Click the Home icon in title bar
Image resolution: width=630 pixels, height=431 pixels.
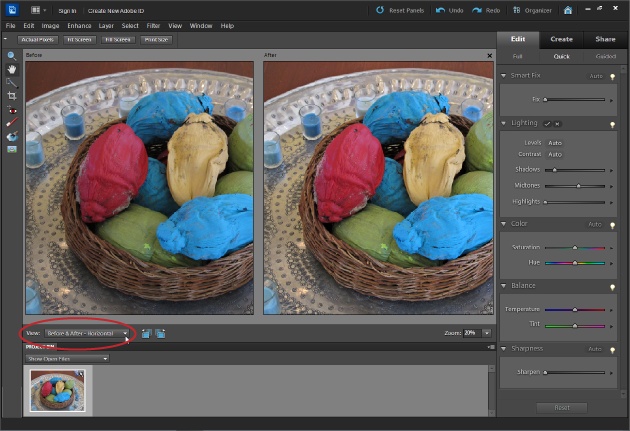(x=568, y=10)
